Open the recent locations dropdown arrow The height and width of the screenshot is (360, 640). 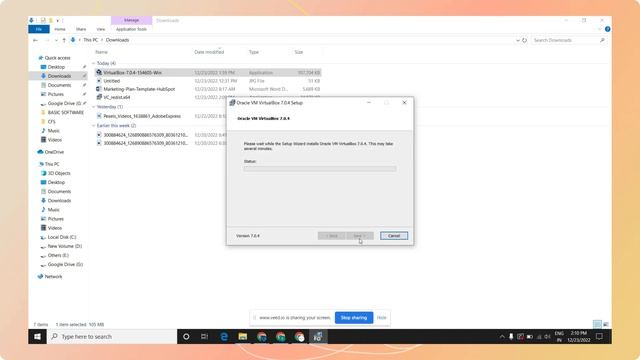[56, 40]
